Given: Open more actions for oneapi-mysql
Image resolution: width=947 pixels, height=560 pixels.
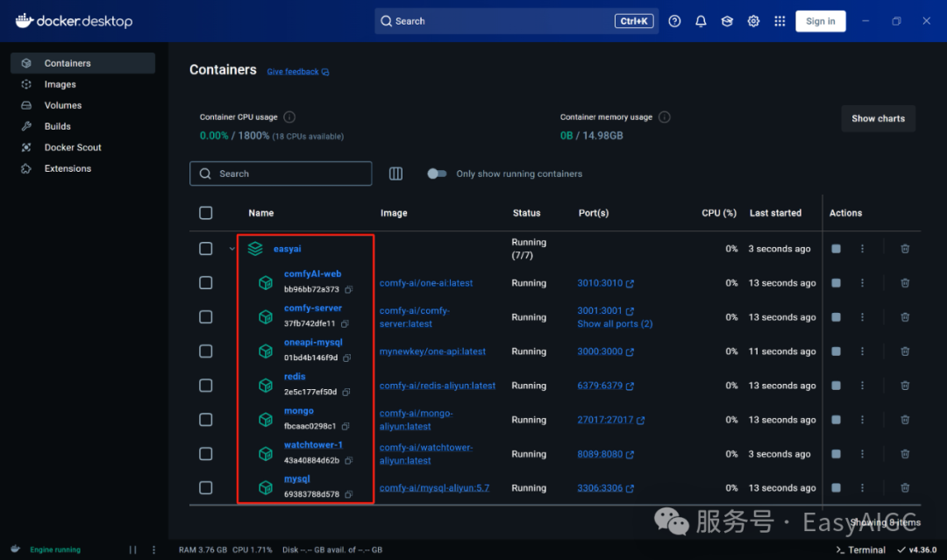Looking at the screenshot, I should pos(863,351).
